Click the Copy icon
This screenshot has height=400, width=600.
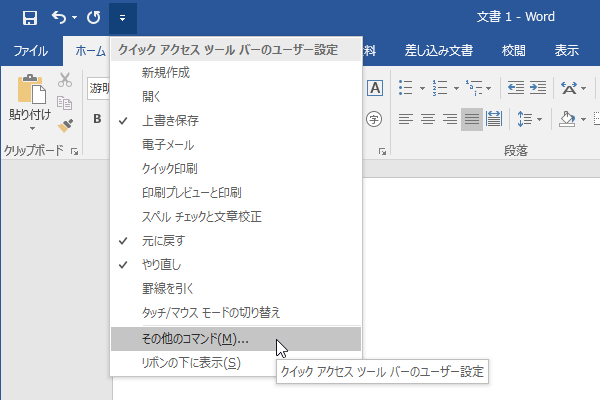tap(64, 103)
